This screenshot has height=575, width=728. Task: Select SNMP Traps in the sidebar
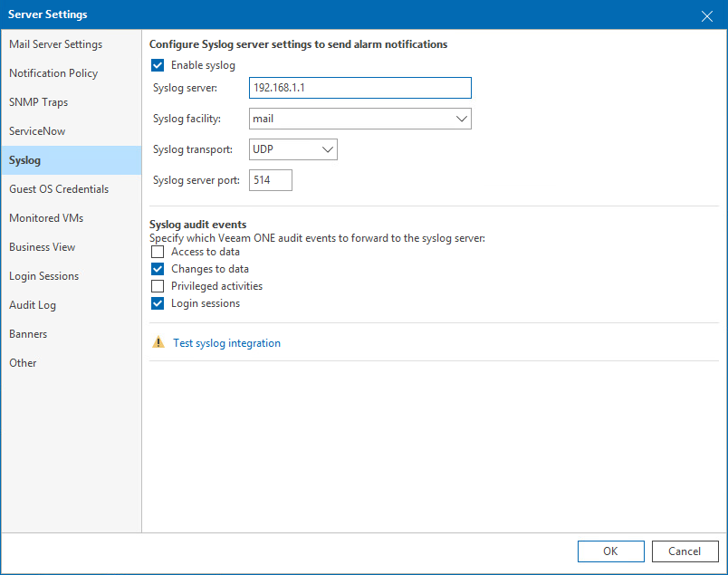tap(37, 101)
